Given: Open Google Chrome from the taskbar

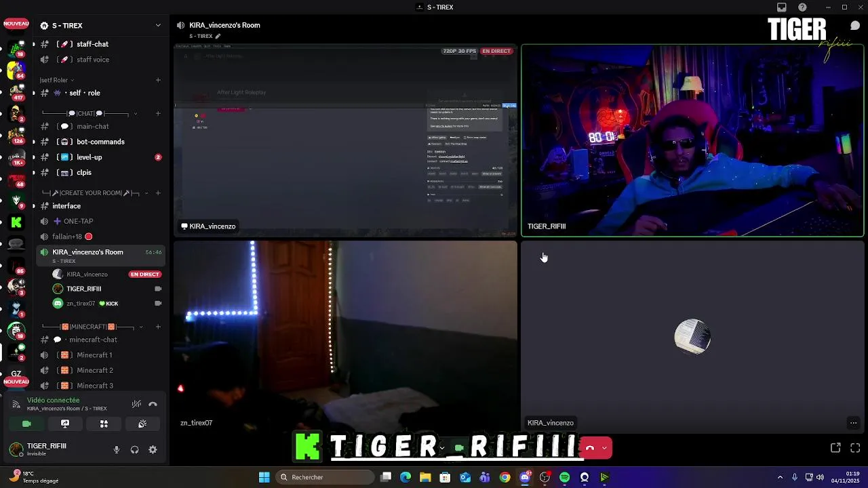Looking at the screenshot, I should pyautogui.click(x=505, y=477).
